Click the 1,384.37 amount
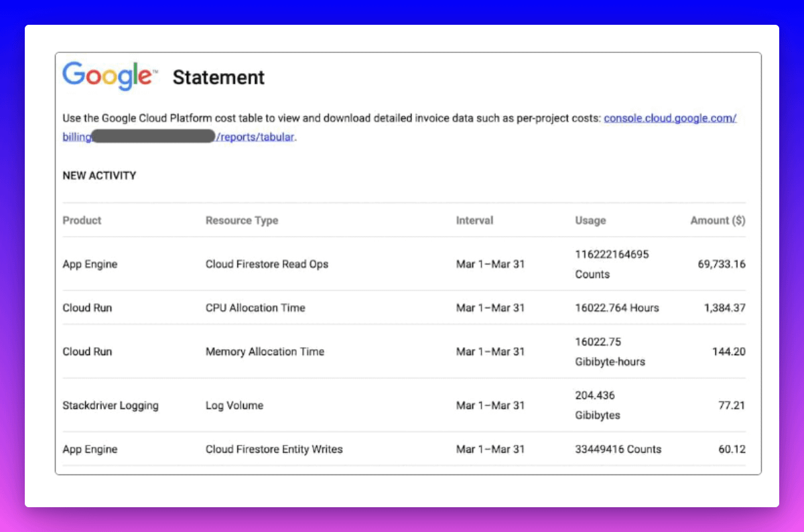Viewport: 804px width, 532px height. pyautogui.click(x=724, y=308)
